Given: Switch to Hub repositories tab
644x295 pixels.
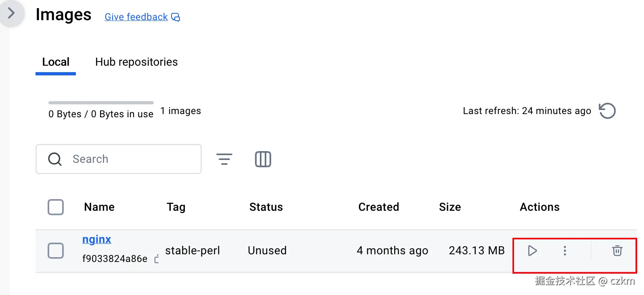Looking at the screenshot, I should (136, 62).
